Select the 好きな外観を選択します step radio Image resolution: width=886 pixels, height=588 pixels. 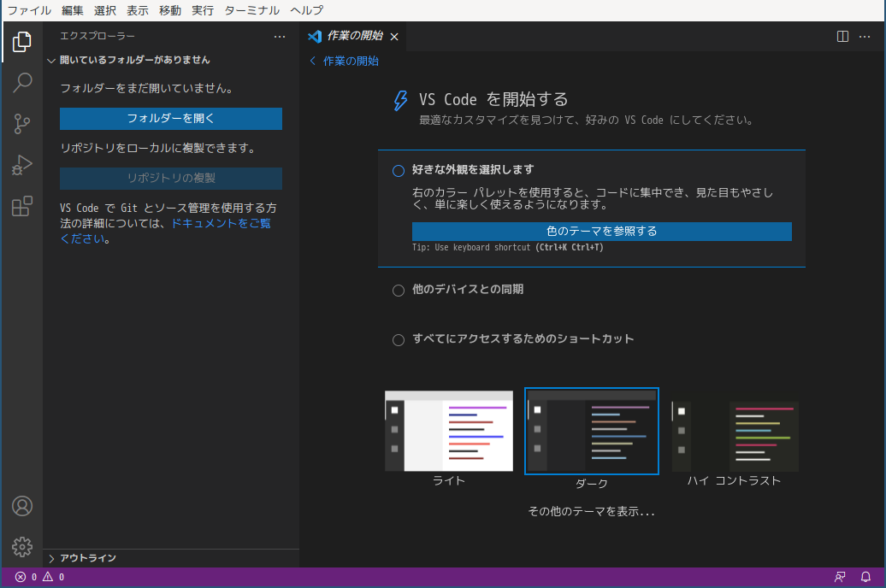point(399,171)
